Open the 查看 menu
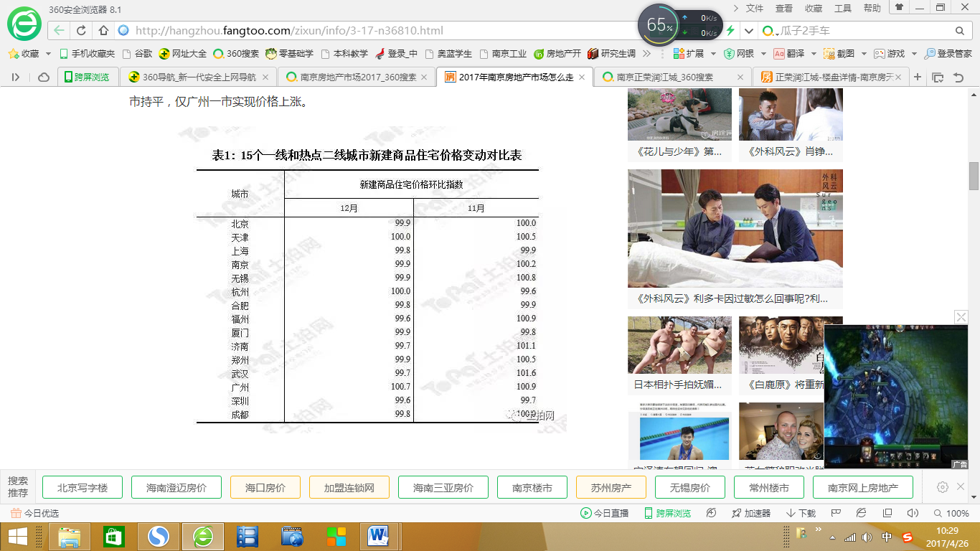Screen dimensions: 980x551 (x=784, y=8)
